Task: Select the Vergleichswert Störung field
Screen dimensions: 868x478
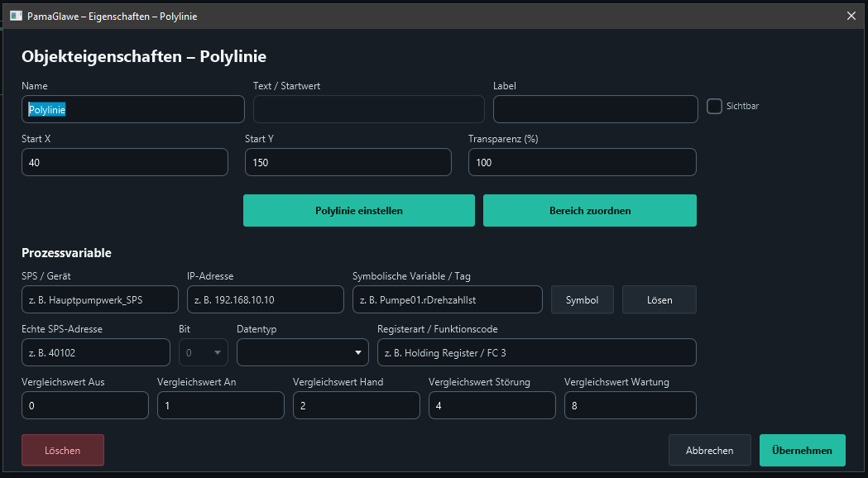Action: [492, 405]
